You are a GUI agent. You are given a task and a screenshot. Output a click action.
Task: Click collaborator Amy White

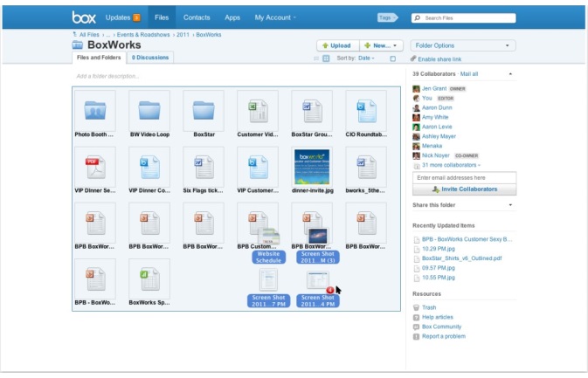coord(435,117)
